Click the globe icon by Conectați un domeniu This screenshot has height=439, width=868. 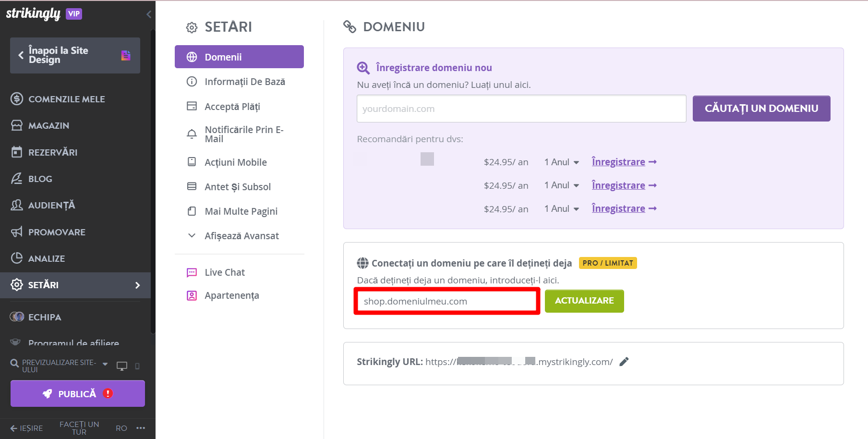(363, 263)
